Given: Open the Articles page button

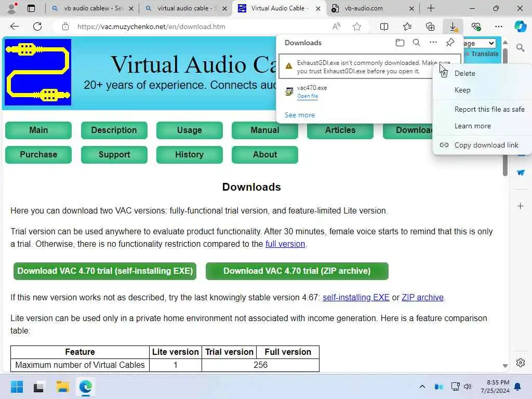Looking at the screenshot, I should coord(340,130).
